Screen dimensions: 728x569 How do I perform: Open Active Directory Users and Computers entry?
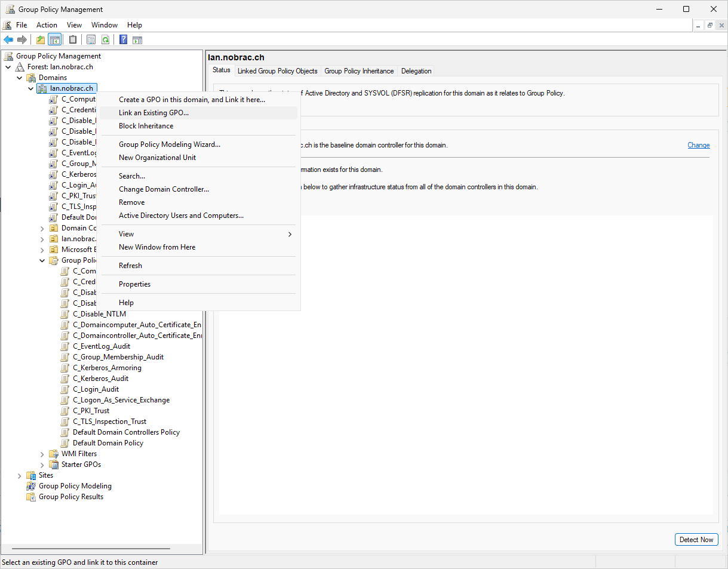tap(199, 216)
